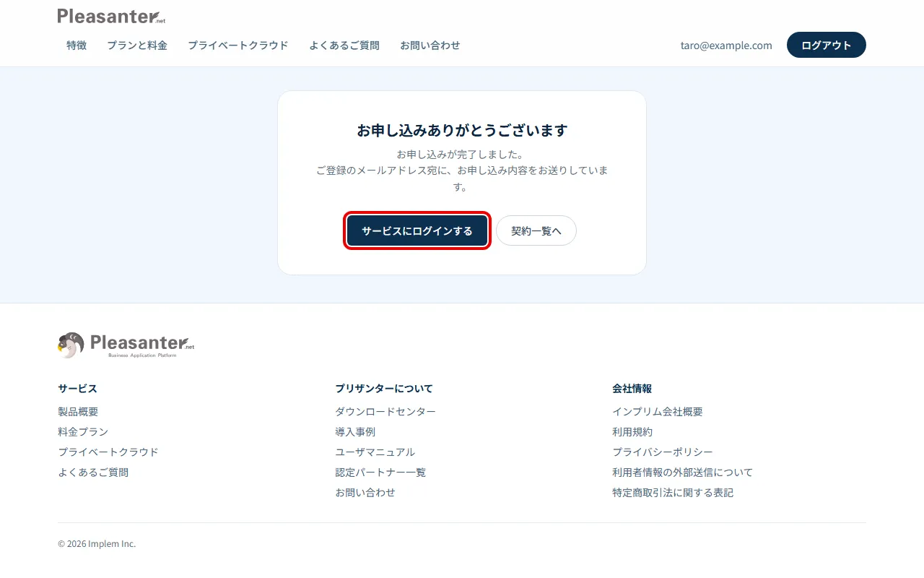924x578 pixels.
Task: Click the taro@example.com account link
Action: [726, 45]
